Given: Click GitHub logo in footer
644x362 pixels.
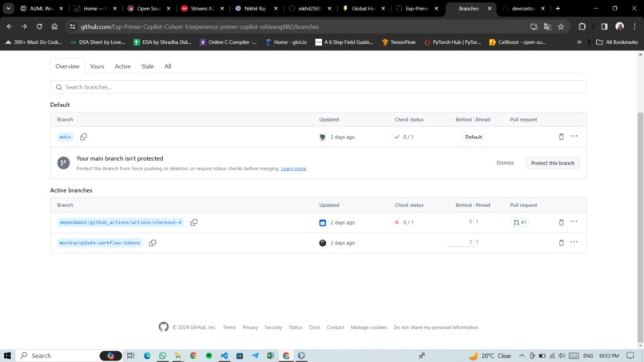Looking at the screenshot, I should point(164,327).
